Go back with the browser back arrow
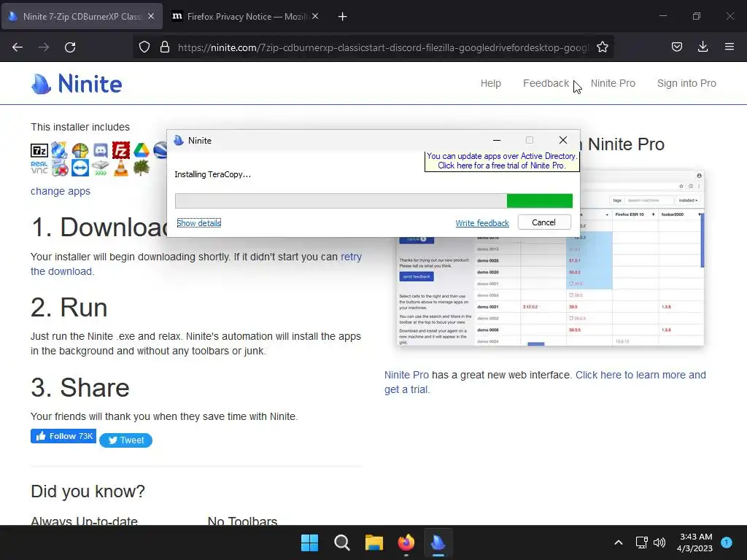This screenshot has width=747, height=560. tap(18, 47)
